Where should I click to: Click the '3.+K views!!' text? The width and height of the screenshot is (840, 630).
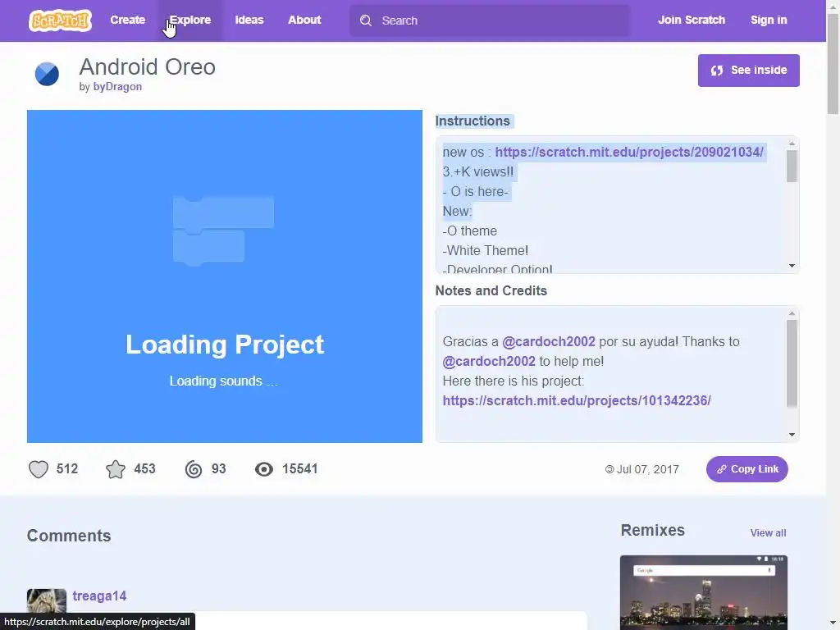coord(478,172)
